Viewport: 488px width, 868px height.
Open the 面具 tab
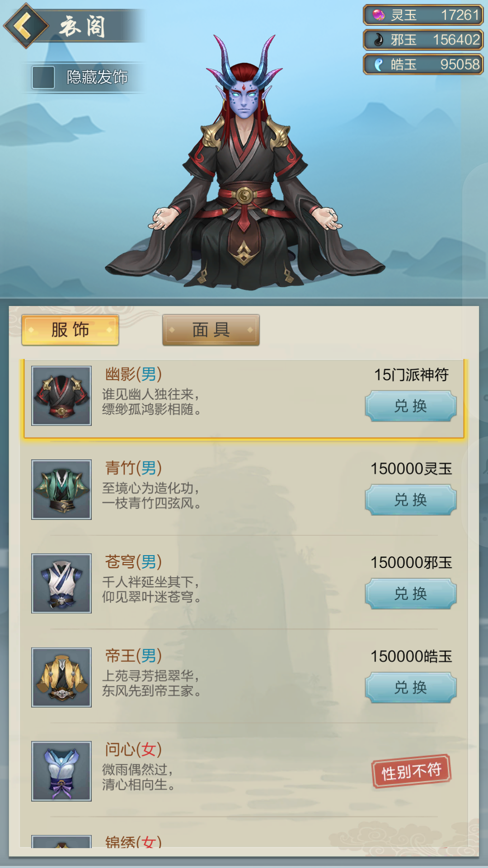(211, 330)
